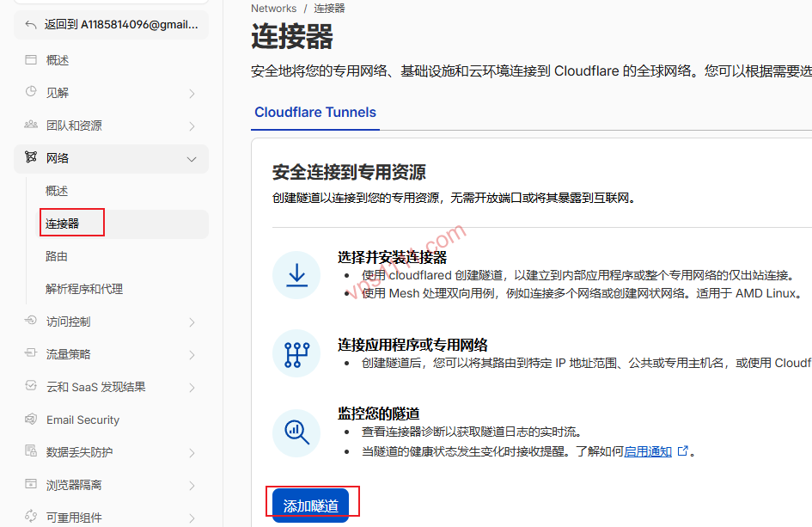
Task: Expand the 团队和资源 chevron
Action: point(192,126)
